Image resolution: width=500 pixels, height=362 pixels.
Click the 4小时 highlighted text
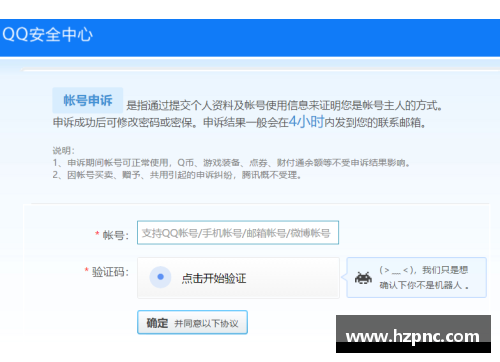point(306,122)
